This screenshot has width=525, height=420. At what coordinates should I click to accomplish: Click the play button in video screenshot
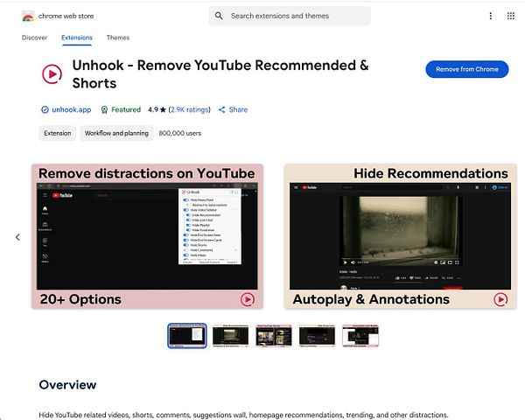tap(346, 262)
